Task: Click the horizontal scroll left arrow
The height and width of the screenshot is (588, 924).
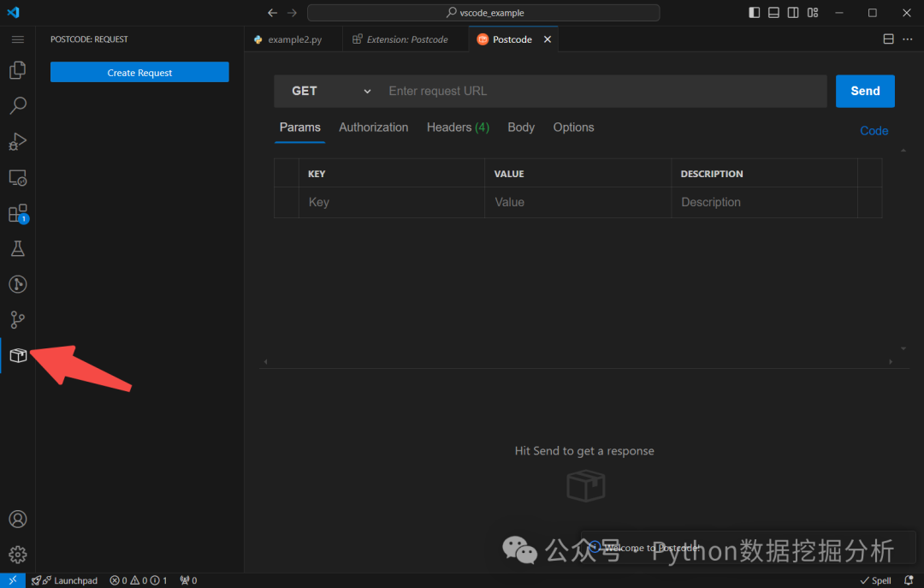Action: click(266, 361)
